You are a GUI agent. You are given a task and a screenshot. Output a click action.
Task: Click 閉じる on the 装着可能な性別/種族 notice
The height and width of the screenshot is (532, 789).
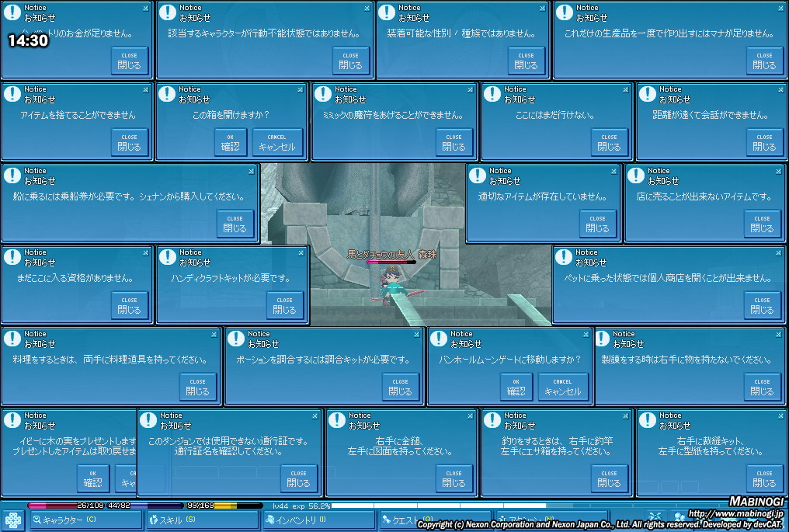(526, 61)
